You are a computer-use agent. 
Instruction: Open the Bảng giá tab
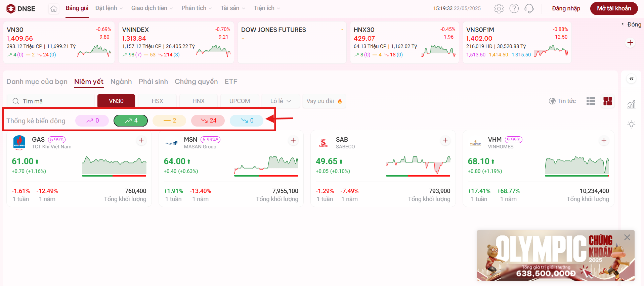(x=77, y=8)
